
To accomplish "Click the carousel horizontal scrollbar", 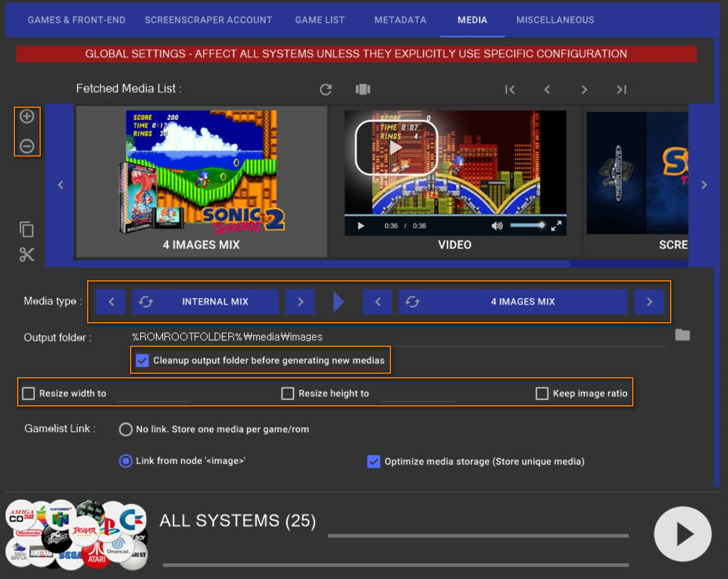I will pyautogui.click(x=322, y=264).
